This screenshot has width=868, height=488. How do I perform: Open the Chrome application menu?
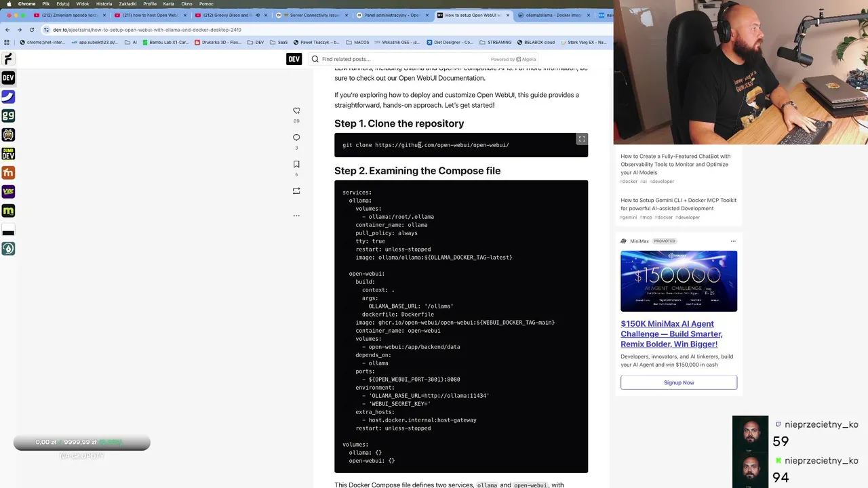click(x=26, y=4)
